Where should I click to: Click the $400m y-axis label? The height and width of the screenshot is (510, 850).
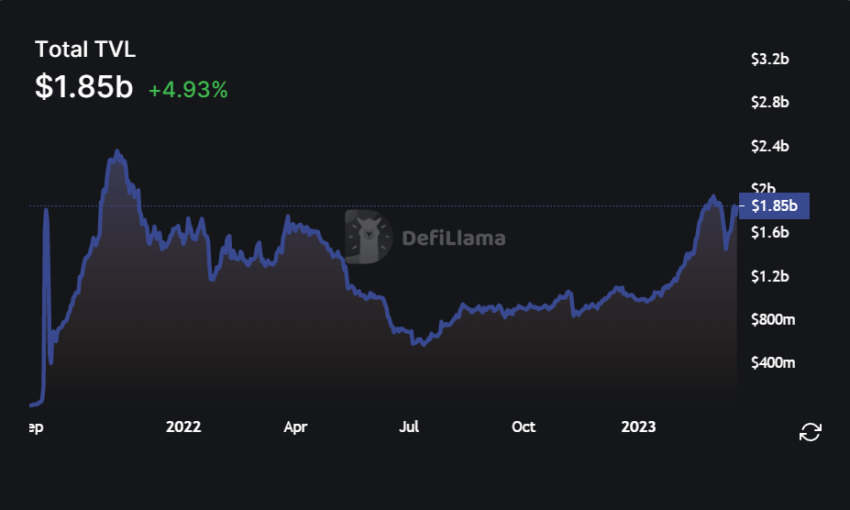click(773, 363)
